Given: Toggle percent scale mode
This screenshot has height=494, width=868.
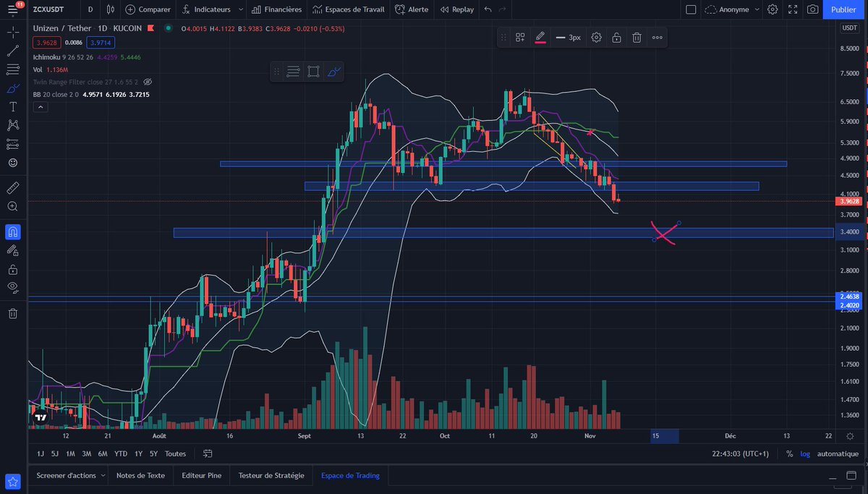Looking at the screenshot, I should coord(789,454).
